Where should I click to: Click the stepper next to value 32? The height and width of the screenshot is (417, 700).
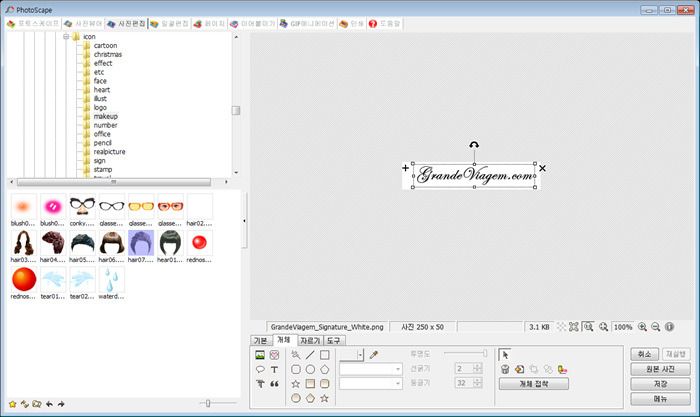[x=477, y=383]
